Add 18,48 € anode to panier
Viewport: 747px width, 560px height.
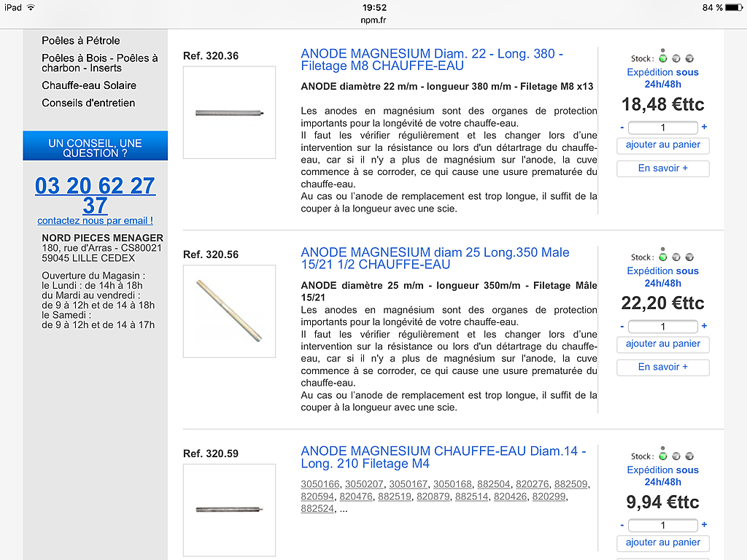662,145
